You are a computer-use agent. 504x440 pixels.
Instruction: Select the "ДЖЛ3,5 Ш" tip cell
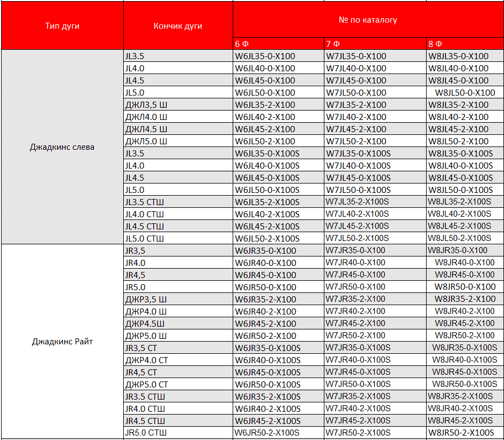click(x=146, y=105)
